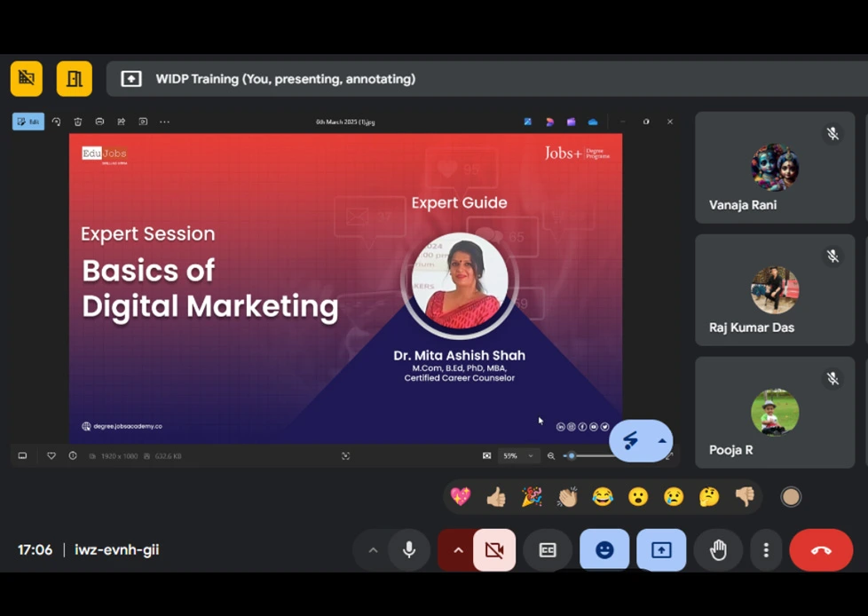The height and width of the screenshot is (616, 868).
Task: Choose the reaction skin tone swatch
Action: [x=791, y=497]
